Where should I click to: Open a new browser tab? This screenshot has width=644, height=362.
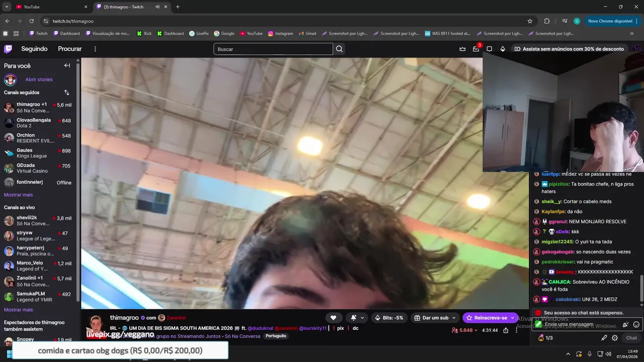point(178,7)
